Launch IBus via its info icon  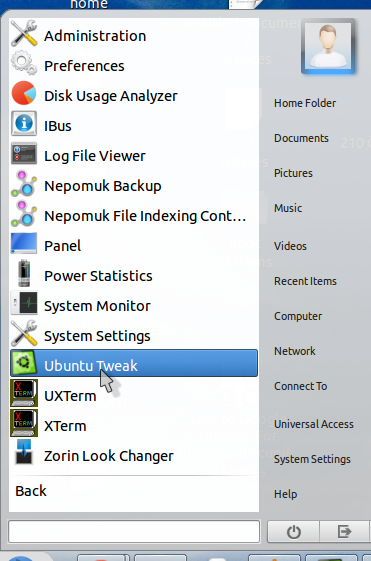coord(24,123)
